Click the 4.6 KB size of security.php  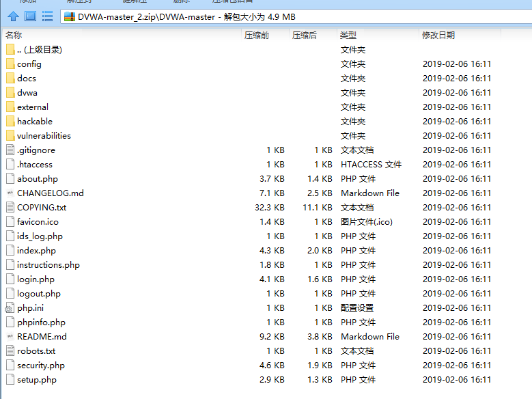[272, 365]
